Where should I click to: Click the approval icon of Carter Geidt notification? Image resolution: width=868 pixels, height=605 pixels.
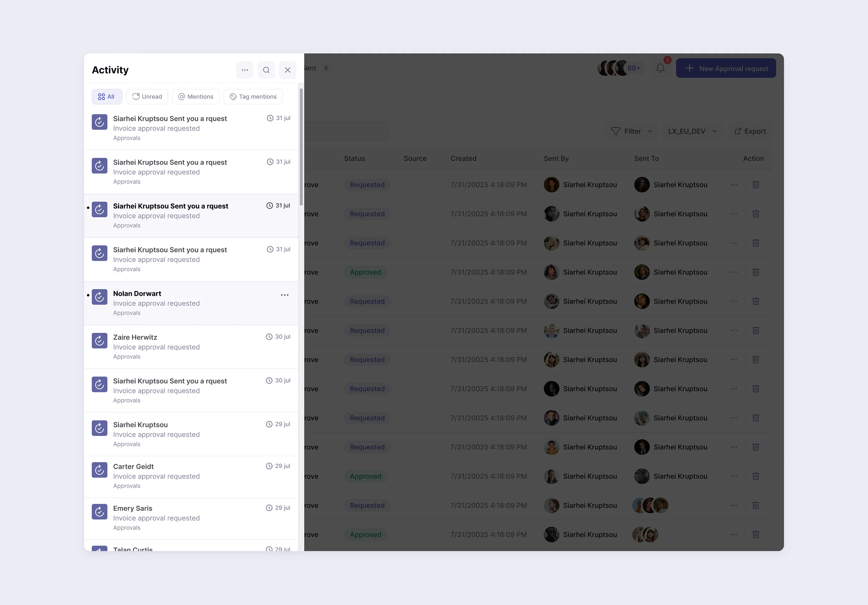click(100, 470)
